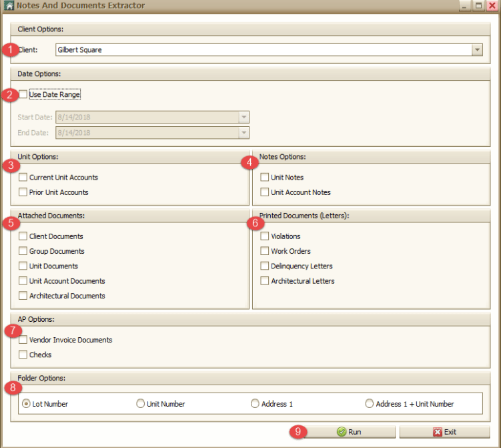The image size is (501, 448).
Task: Click the Client field showing Gilbert Square
Action: point(269,50)
